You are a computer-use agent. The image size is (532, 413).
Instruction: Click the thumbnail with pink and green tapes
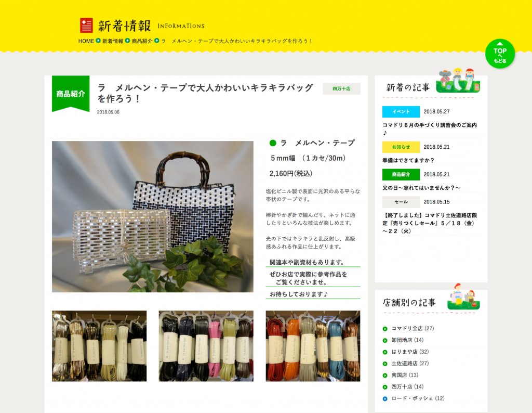(206, 346)
